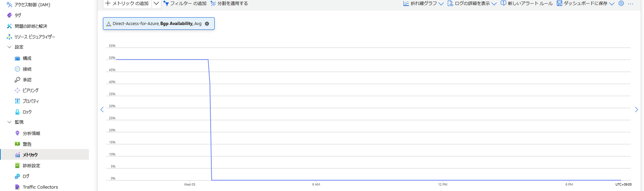The width and height of the screenshot is (644, 191).
Task: Click フィルターの追加 button
Action: (185, 3)
